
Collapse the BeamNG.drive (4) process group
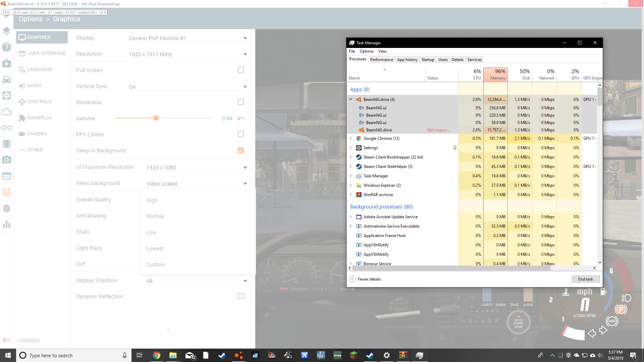tap(351, 99)
